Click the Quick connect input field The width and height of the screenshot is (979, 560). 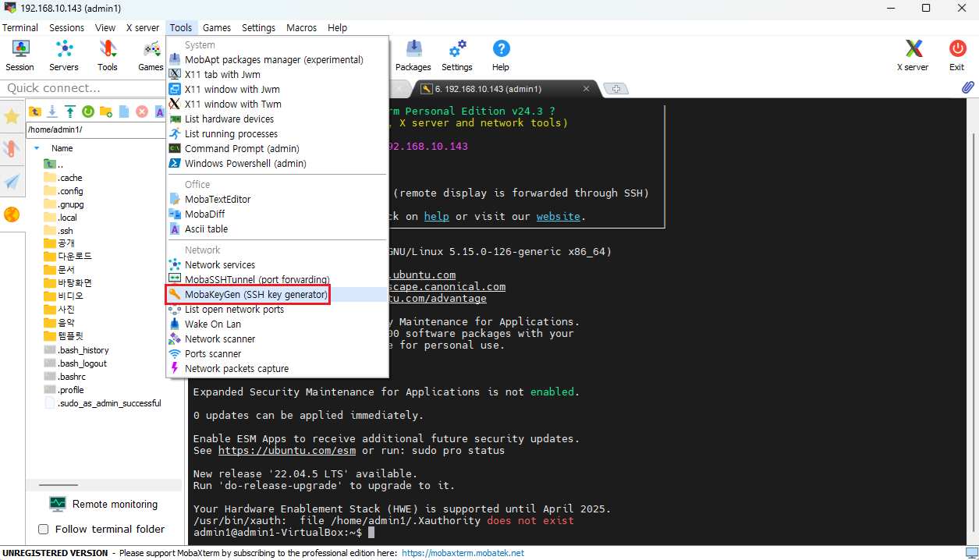(x=82, y=88)
